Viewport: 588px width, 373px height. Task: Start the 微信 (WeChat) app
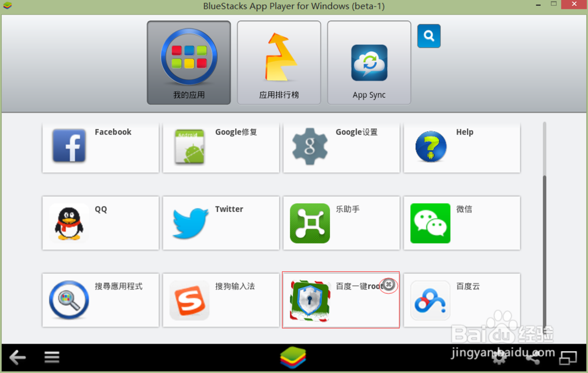pos(462,224)
